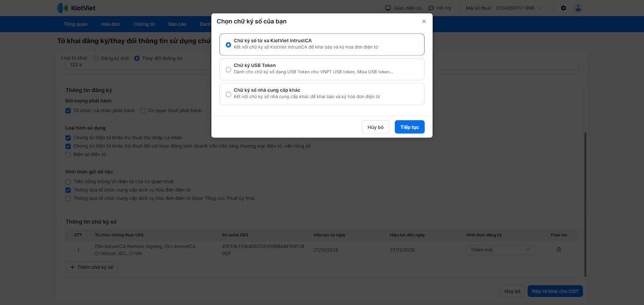Close the digital signature dialog

point(424,21)
